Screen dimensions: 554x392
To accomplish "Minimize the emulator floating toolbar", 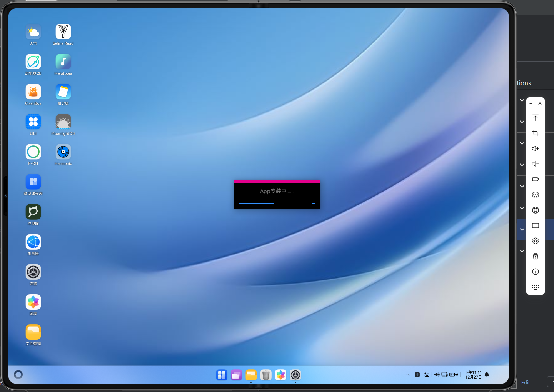I will pyautogui.click(x=531, y=103).
